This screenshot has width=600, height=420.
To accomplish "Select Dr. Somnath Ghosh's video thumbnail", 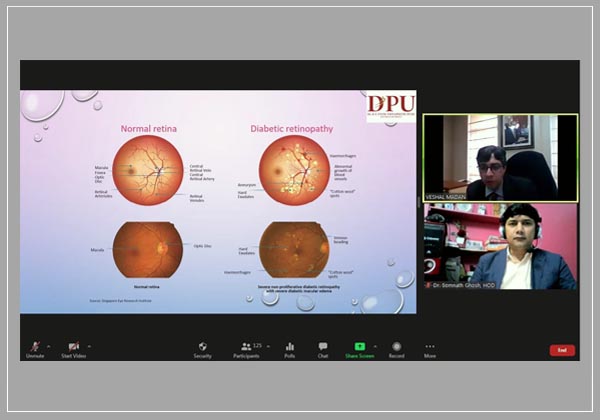I will (499, 246).
